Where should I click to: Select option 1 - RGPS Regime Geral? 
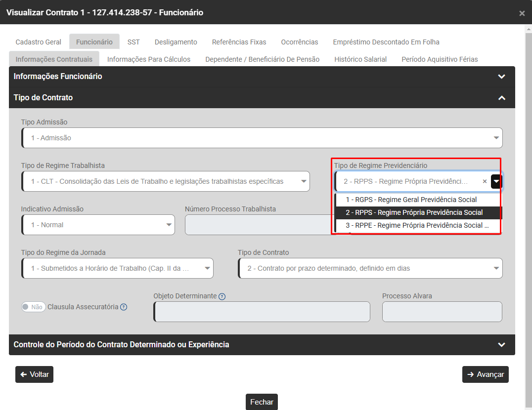point(411,200)
